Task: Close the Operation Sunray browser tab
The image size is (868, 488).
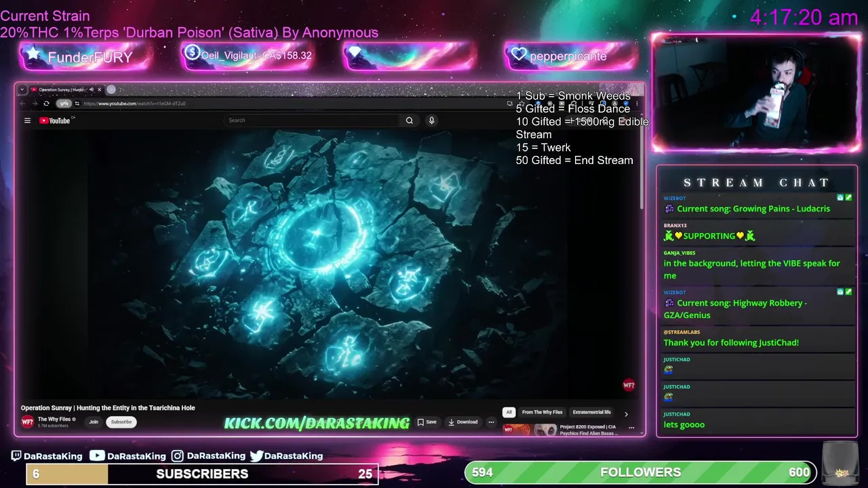Action: [99, 89]
